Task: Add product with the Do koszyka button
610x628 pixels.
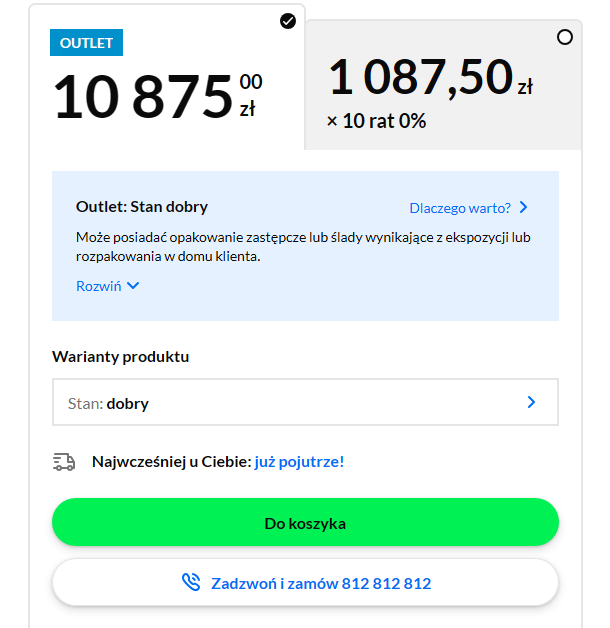Action: pyautogui.click(x=304, y=522)
